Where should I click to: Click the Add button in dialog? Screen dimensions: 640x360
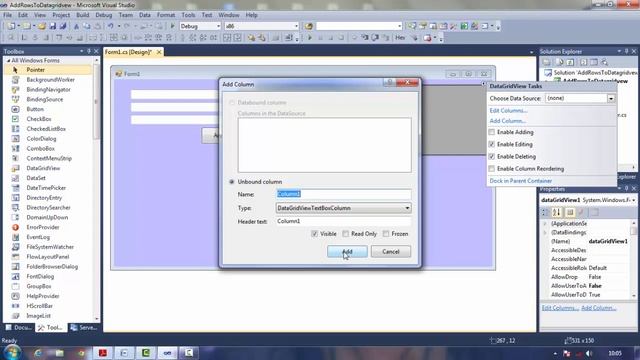click(347, 251)
